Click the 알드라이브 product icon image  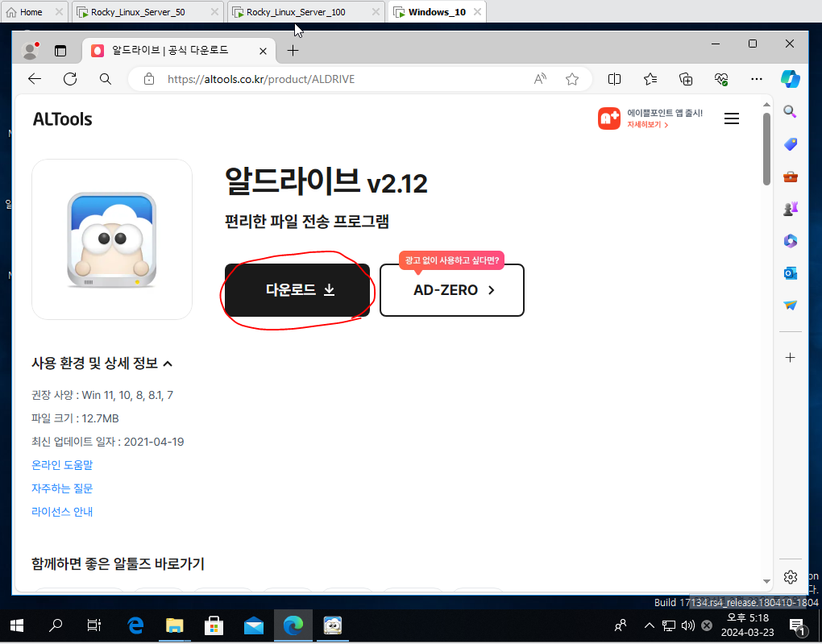click(112, 239)
